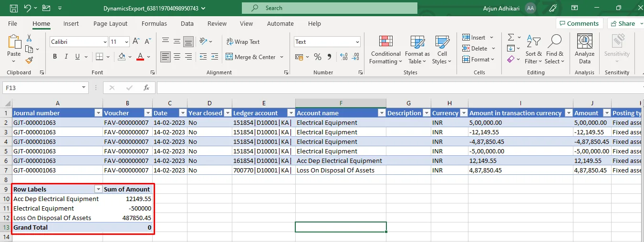Viewport: 644px width, 242px height.
Task: Click the Decrease Indent icon
Action: [x=203, y=57]
